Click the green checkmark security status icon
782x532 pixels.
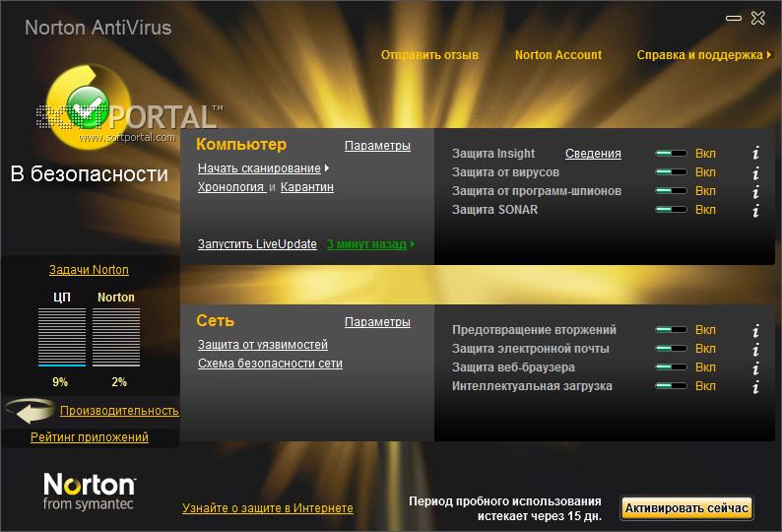click(88, 106)
